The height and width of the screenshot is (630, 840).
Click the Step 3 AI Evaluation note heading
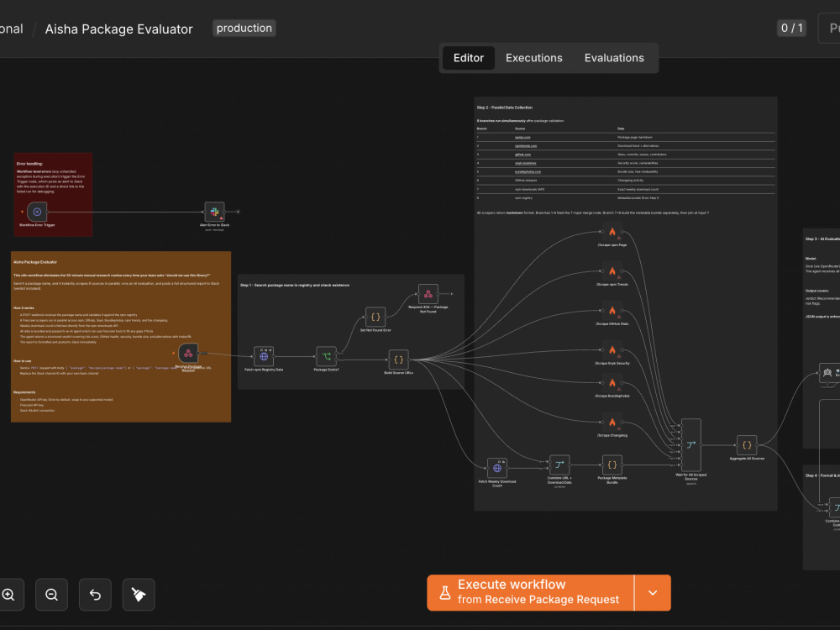pyautogui.click(x=823, y=239)
